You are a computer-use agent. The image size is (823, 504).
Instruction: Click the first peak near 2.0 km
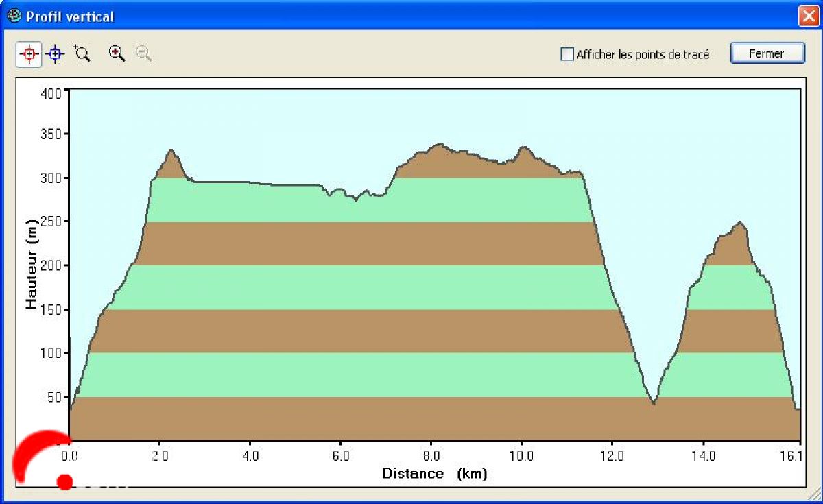[171, 151]
